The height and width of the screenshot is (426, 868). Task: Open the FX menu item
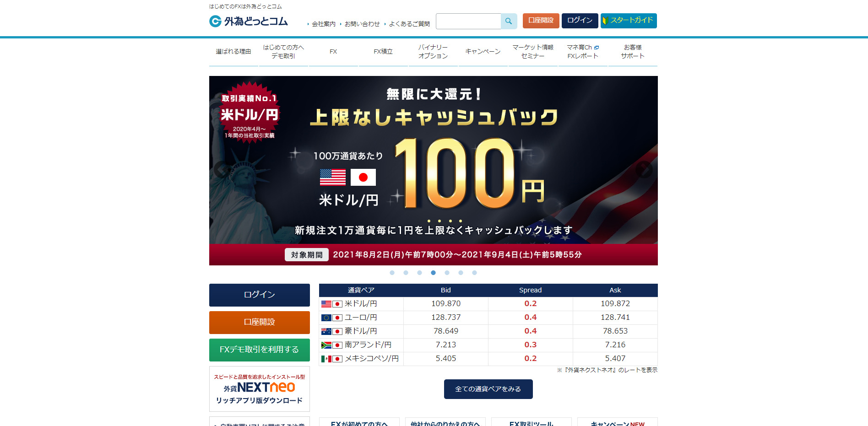[333, 52]
